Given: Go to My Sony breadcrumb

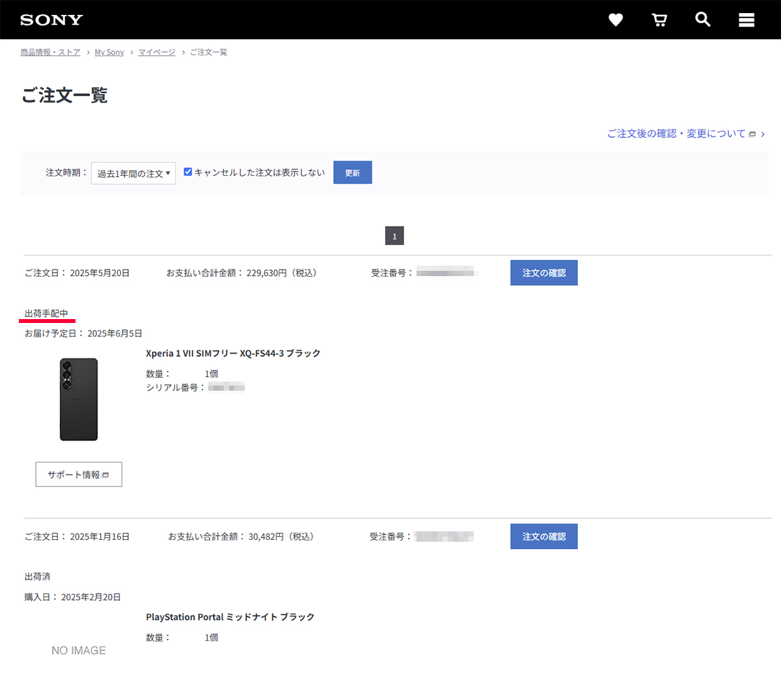Looking at the screenshot, I should pyautogui.click(x=109, y=52).
